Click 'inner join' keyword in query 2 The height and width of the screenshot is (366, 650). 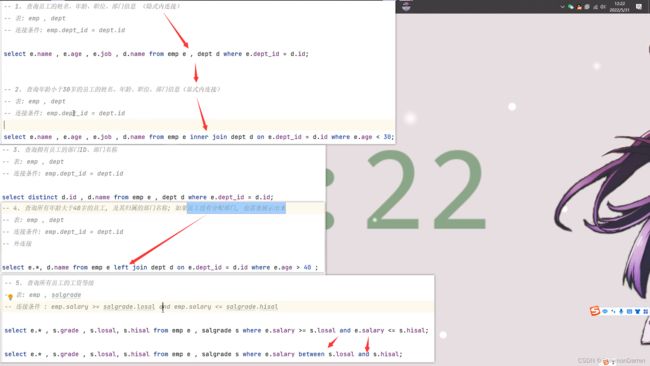click(x=209, y=137)
